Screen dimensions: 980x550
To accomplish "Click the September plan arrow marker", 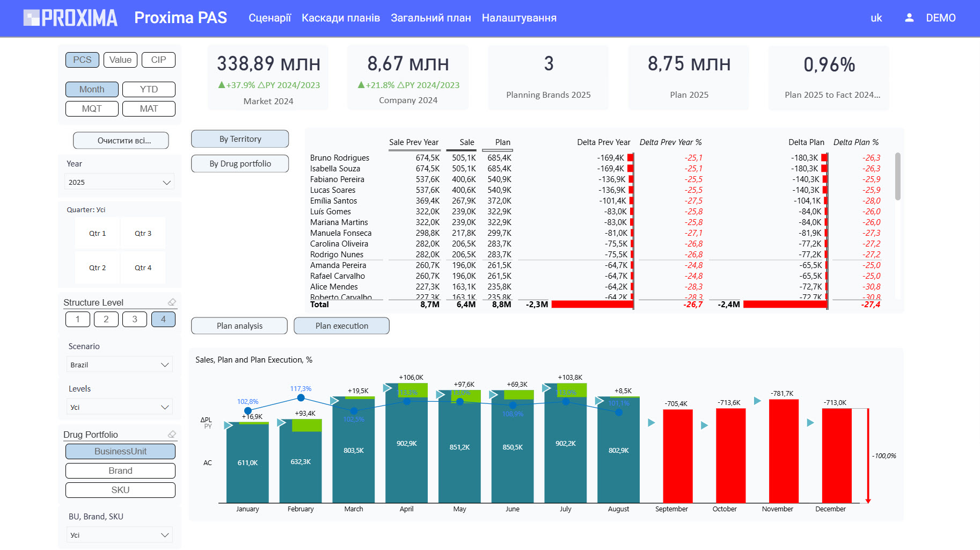I will coord(652,423).
